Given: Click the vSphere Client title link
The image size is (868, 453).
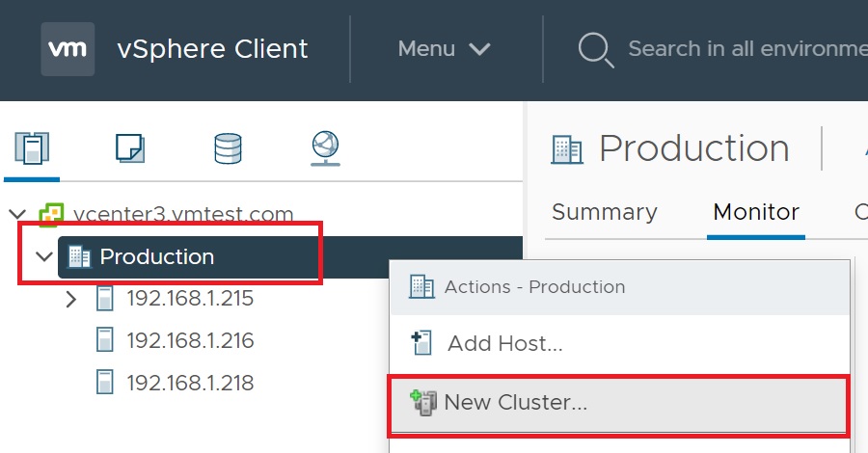Looking at the screenshot, I should (212, 48).
